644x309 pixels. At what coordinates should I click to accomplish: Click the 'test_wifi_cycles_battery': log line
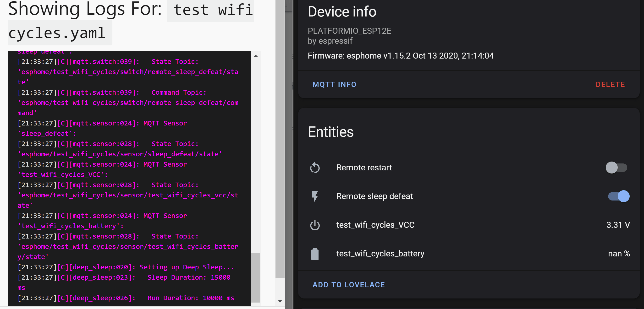coord(71,226)
